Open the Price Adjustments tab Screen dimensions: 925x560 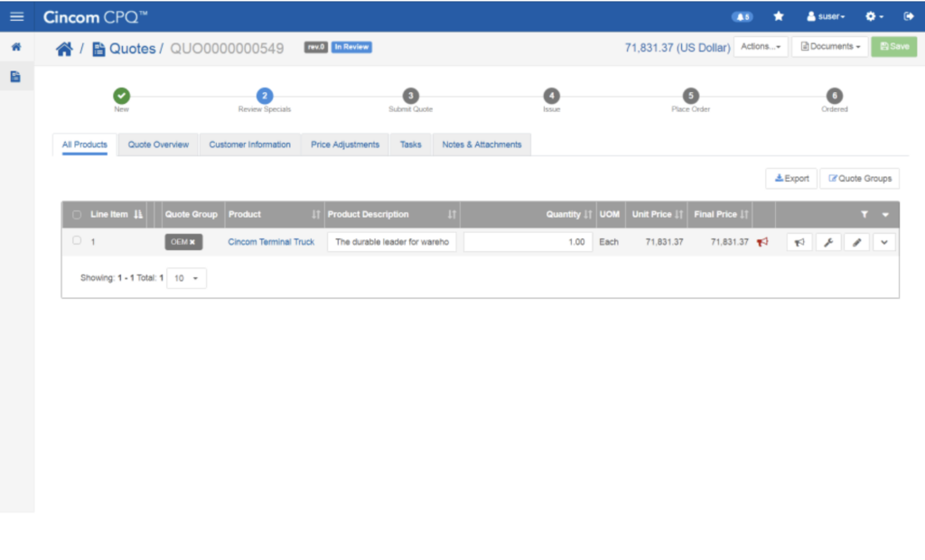(x=345, y=145)
